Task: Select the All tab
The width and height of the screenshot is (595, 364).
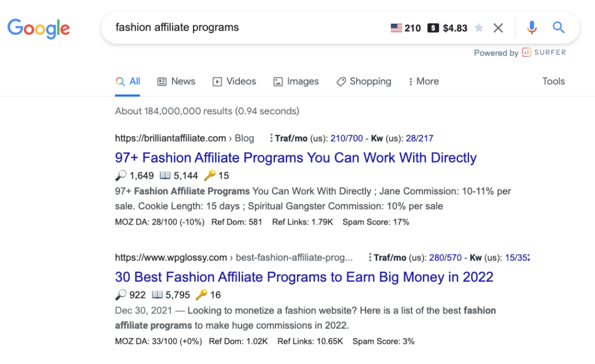Action: (128, 81)
